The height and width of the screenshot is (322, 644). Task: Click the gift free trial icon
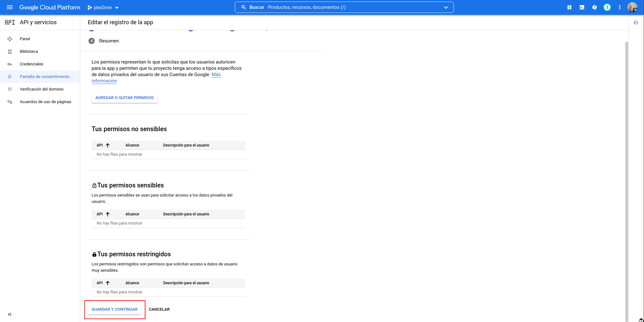click(569, 7)
